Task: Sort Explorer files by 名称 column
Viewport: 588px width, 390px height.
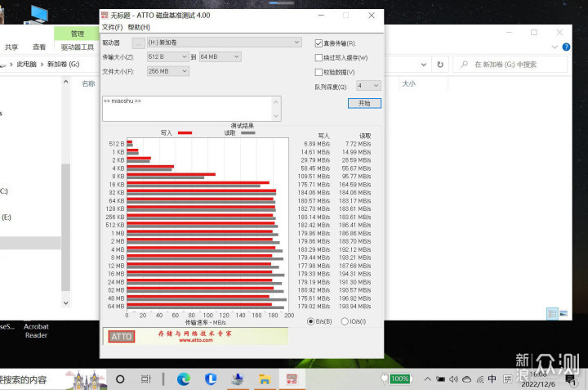Action: [88, 83]
